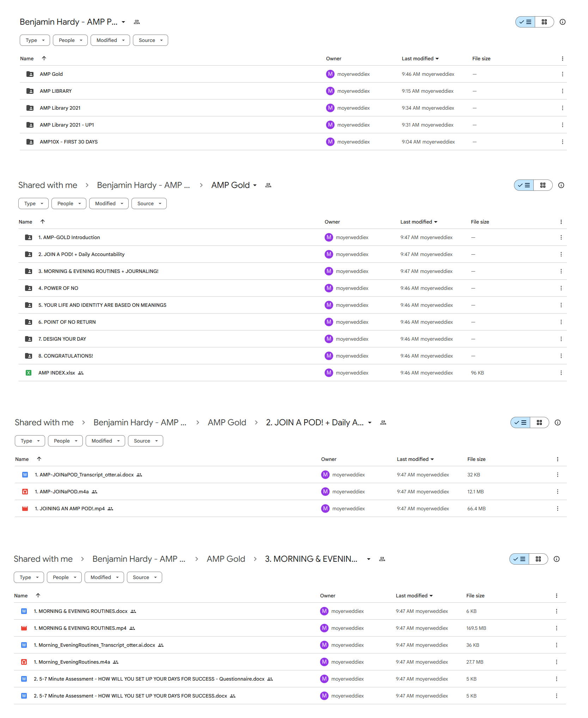View details info in MORNING & EVENING panel
This screenshot has height=718, width=588.
point(556,559)
